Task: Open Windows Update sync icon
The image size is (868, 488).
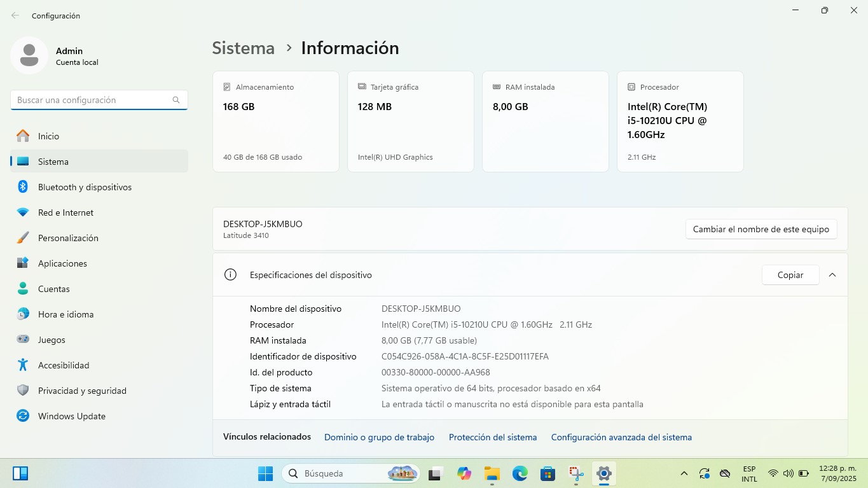Action: (x=23, y=416)
